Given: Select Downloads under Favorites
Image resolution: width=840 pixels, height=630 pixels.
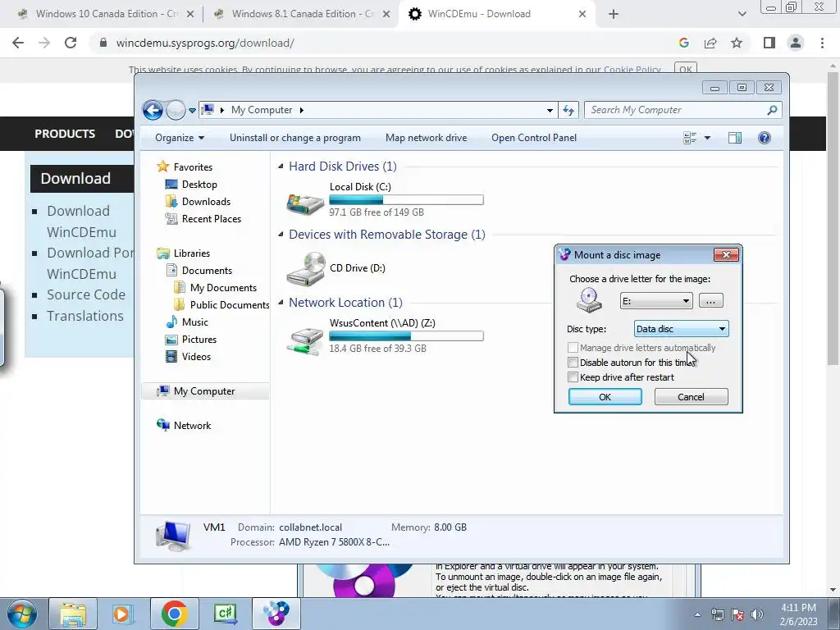Looking at the screenshot, I should (199, 202).
